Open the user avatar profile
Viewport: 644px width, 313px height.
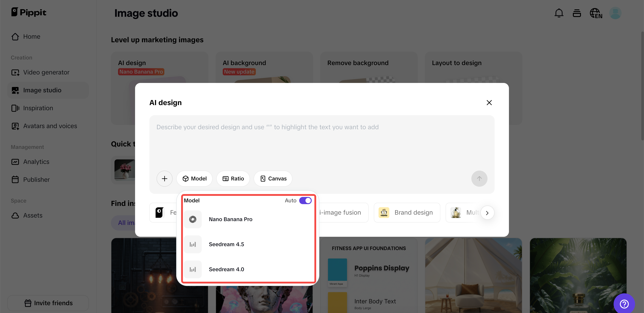tap(615, 13)
